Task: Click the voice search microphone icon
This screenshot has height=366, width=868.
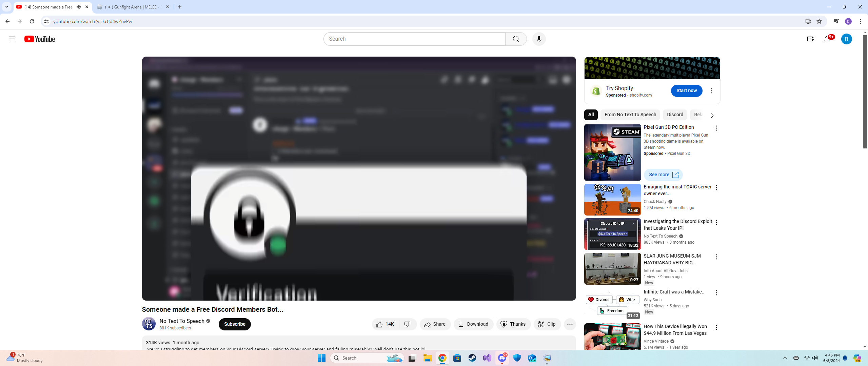Action: [x=539, y=39]
